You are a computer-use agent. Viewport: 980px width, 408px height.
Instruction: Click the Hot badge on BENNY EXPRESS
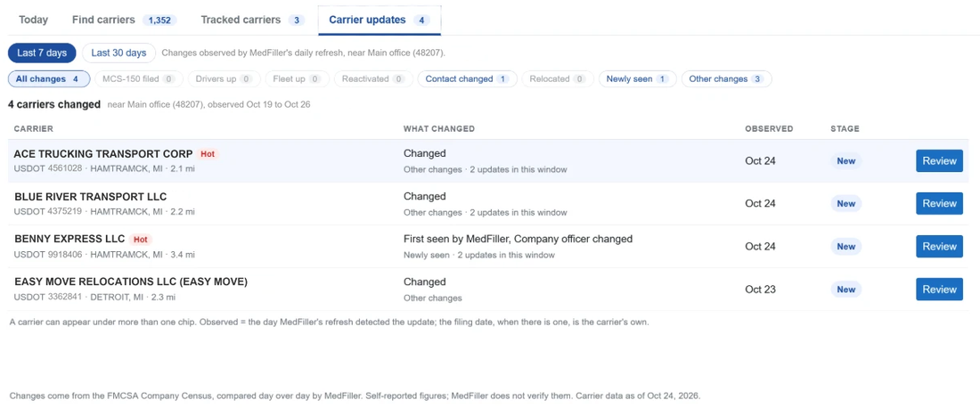coord(141,240)
